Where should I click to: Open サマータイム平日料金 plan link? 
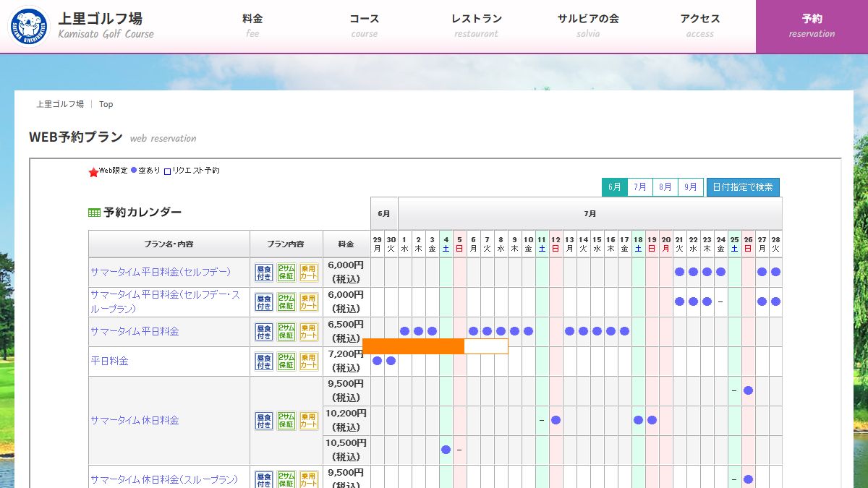(x=135, y=331)
